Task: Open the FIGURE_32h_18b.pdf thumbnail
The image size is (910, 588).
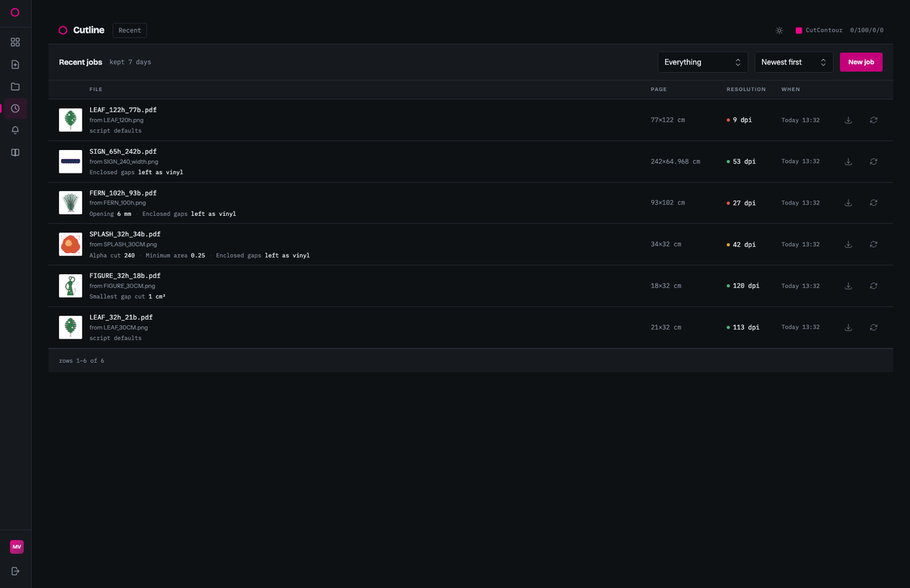Action: (x=71, y=286)
